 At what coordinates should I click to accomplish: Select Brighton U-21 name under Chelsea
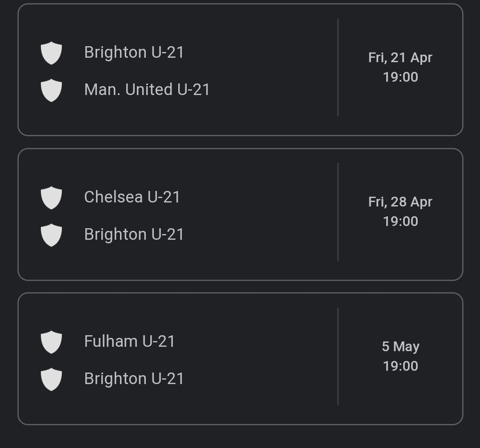134,234
